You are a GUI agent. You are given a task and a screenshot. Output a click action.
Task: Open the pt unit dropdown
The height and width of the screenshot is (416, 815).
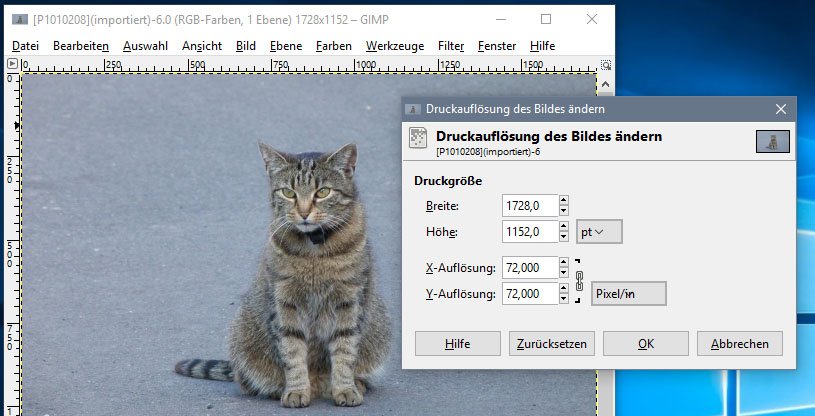click(599, 232)
